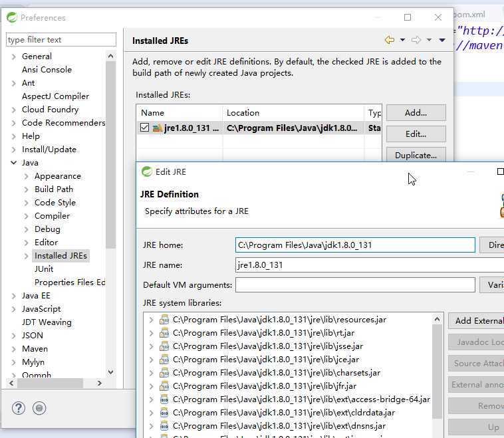Viewport: 504px width, 438px height.
Task: Select AspectJ Compiler preference page
Action: pos(55,96)
